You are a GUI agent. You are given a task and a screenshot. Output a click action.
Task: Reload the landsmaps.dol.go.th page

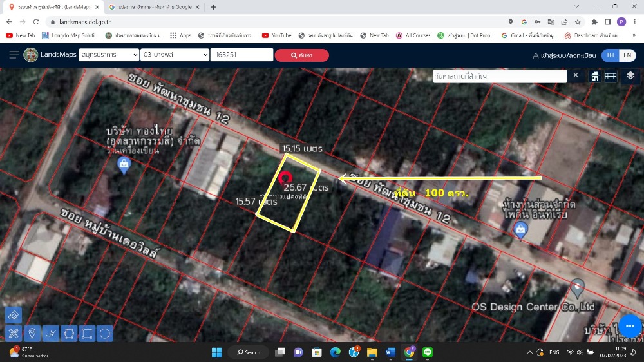click(x=36, y=22)
